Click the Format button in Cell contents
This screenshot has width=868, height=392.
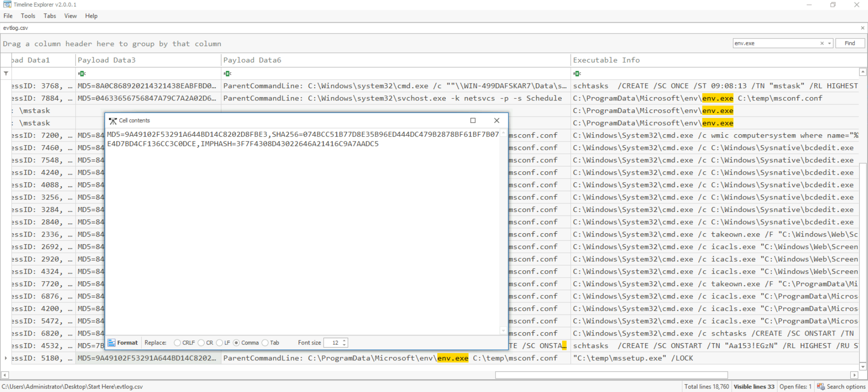point(123,343)
